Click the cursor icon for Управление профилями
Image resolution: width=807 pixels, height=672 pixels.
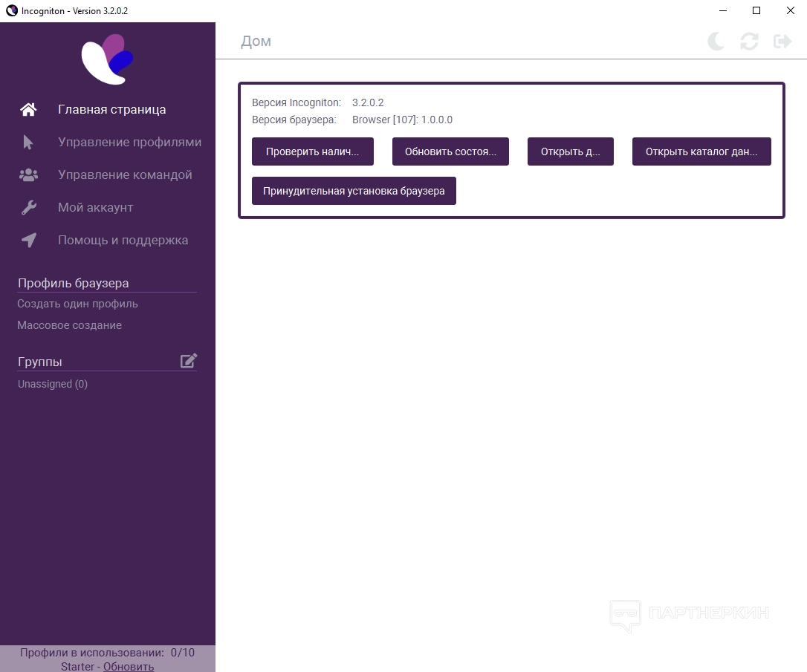click(x=28, y=142)
